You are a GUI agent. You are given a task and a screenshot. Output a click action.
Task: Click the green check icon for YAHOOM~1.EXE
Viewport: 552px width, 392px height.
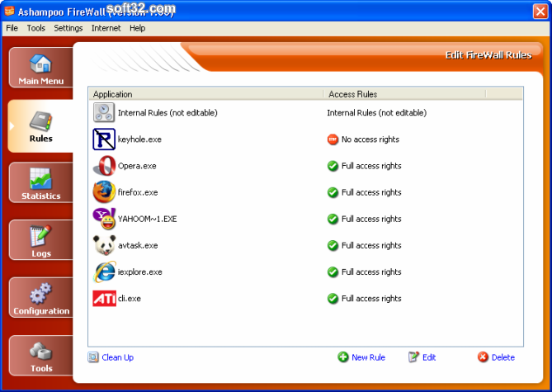[x=333, y=219]
